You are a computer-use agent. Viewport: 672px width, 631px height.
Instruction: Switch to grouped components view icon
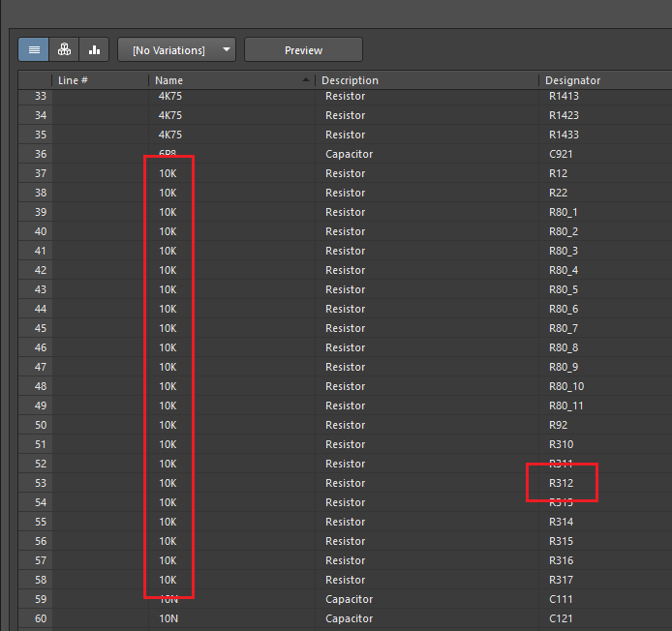pyautogui.click(x=64, y=49)
